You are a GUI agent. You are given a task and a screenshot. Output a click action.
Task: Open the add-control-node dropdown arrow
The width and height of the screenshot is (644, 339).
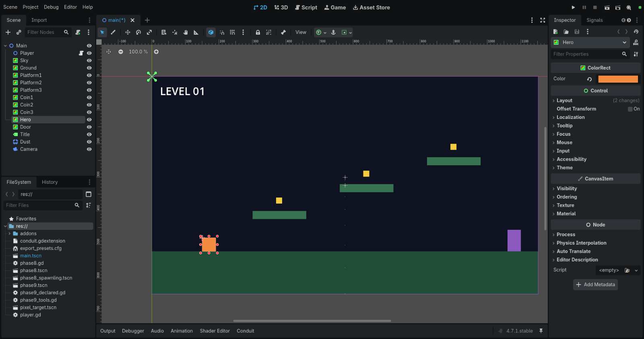pos(325,33)
